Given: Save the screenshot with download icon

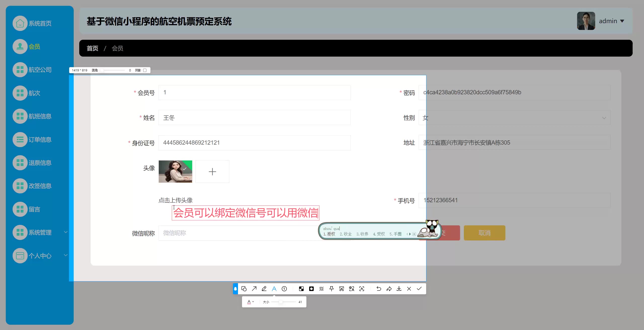Looking at the screenshot, I should 399,289.
